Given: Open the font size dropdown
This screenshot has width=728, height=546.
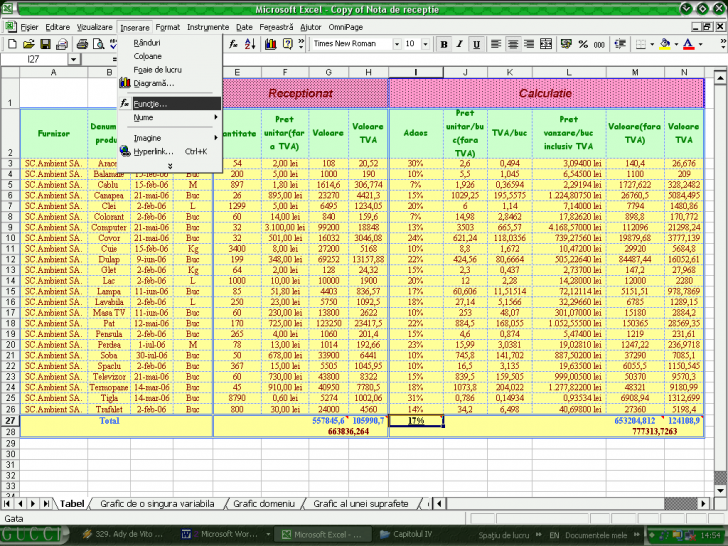Looking at the screenshot, I should coord(425,44).
